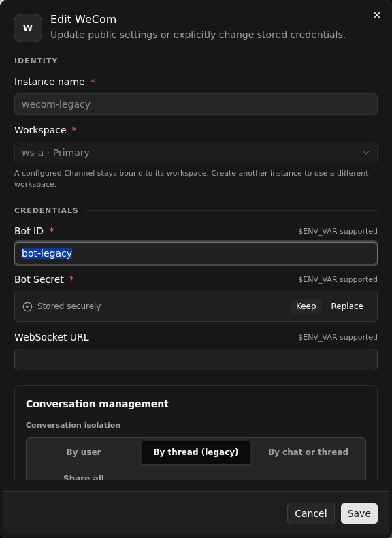Expand the Workspace dropdown chevron

pyautogui.click(x=366, y=153)
